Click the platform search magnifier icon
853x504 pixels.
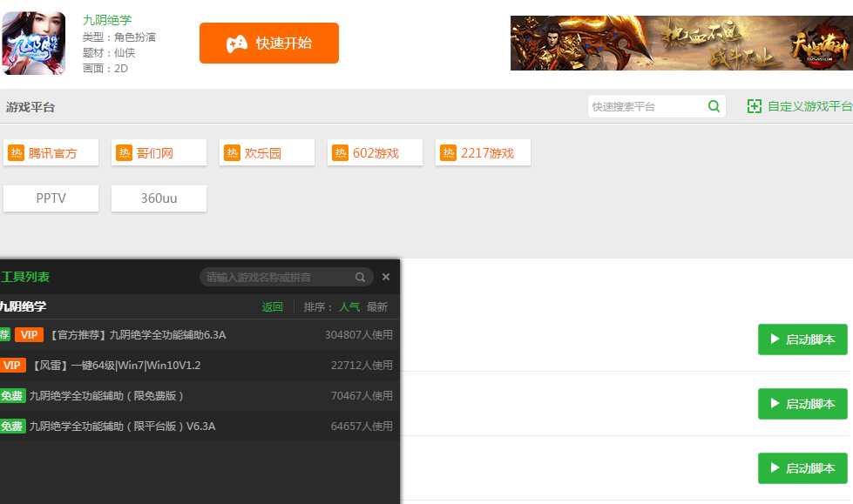click(714, 106)
